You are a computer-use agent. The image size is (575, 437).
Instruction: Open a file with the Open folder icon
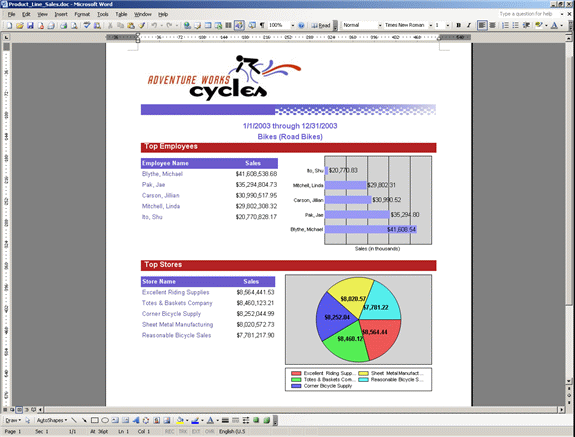tap(20, 25)
